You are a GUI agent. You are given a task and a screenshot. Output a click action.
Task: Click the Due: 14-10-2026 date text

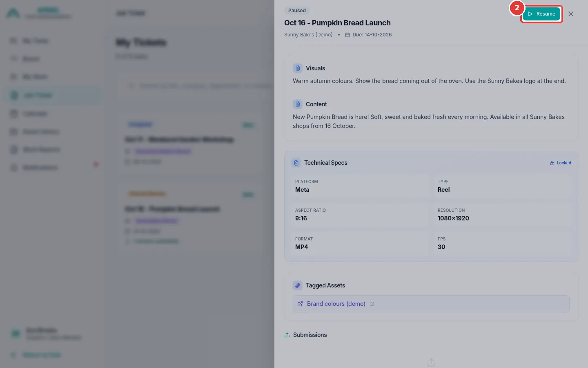coord(372,35)
